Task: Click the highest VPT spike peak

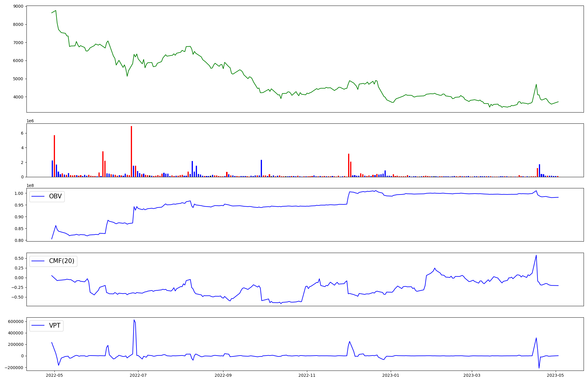Action: [x=134, y=320]
